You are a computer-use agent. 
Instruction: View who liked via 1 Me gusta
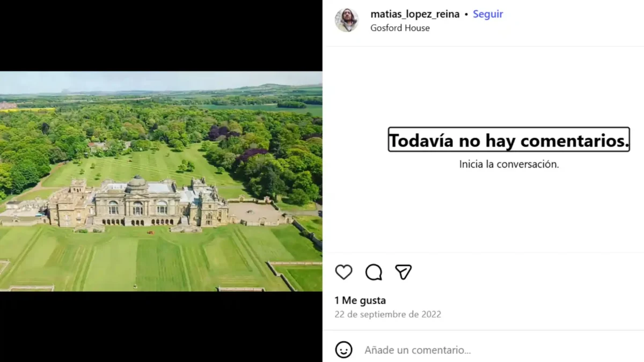pyautogui.click(x=360, y=300)
